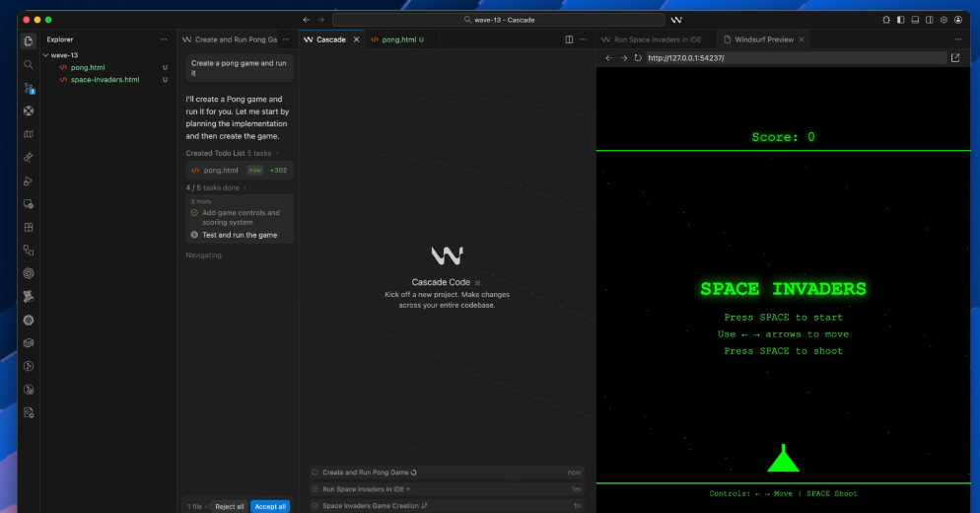Viewport: 980px width, 513px height.
Task: Expand the 4 / 5 tasks done list
Action: [216, 187]
